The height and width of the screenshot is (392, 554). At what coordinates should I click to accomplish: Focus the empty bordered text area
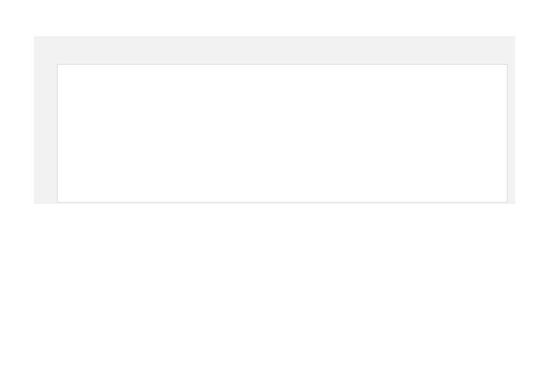point(282,133)
